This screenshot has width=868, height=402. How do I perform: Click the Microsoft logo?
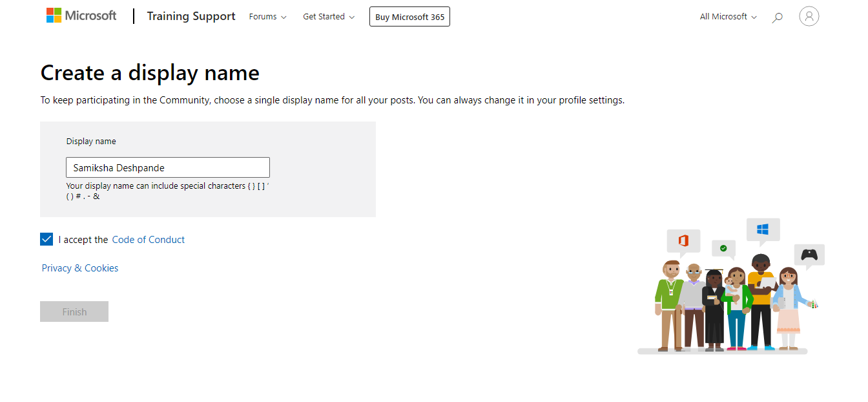81,16
